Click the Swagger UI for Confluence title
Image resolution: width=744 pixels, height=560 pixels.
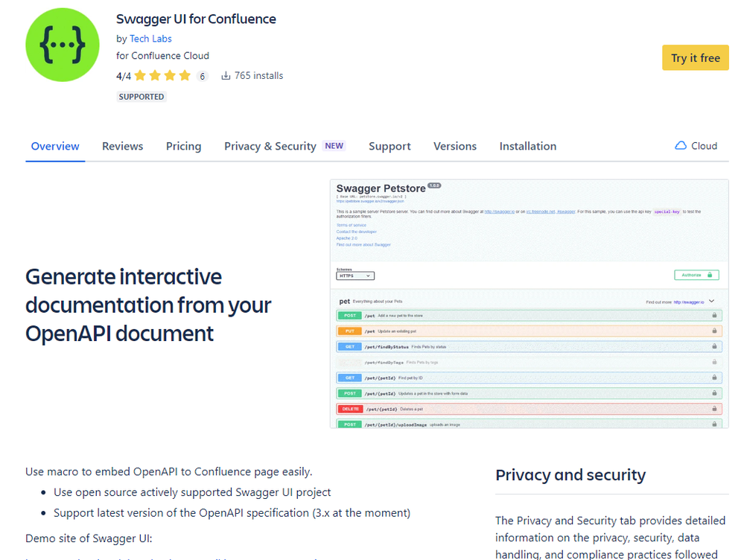tap(196, 19)
